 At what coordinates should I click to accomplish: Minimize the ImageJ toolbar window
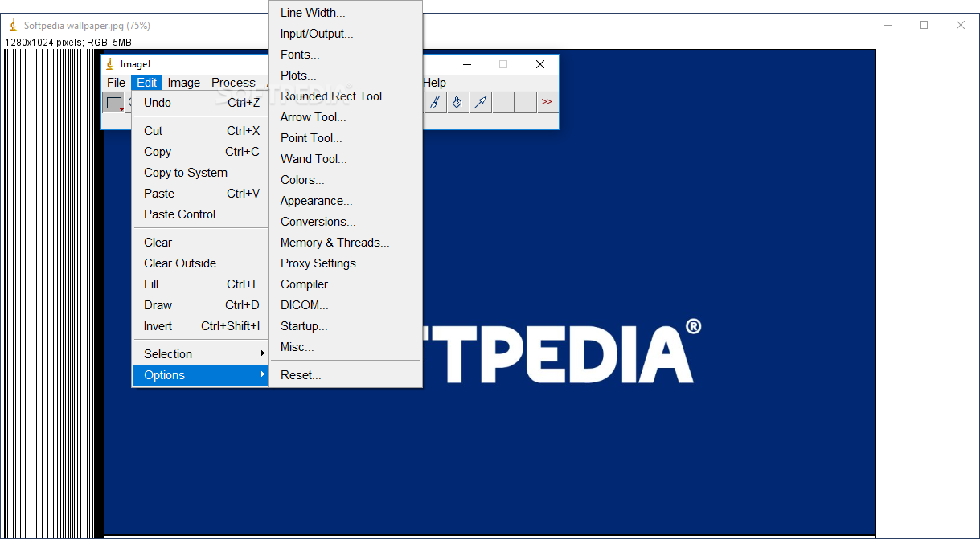coord(466,64)
